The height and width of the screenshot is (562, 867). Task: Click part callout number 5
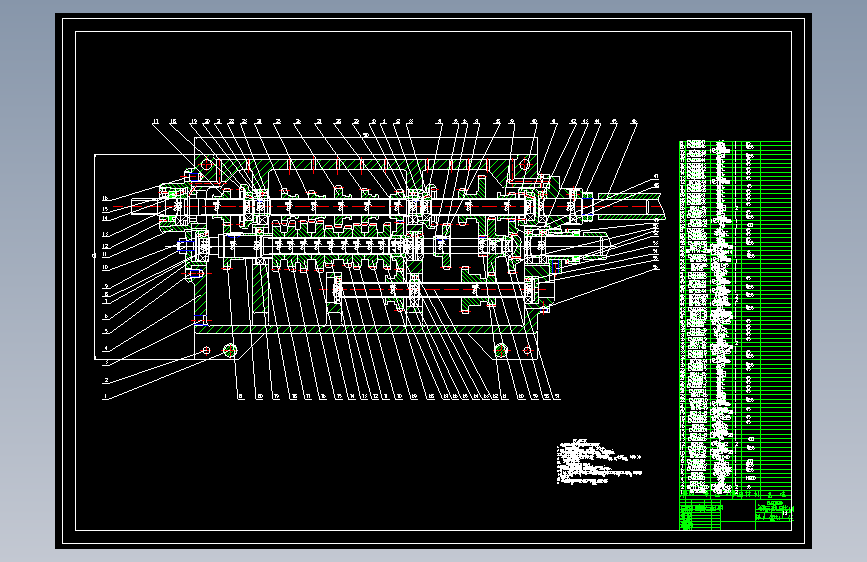click(x=106, y=331)
